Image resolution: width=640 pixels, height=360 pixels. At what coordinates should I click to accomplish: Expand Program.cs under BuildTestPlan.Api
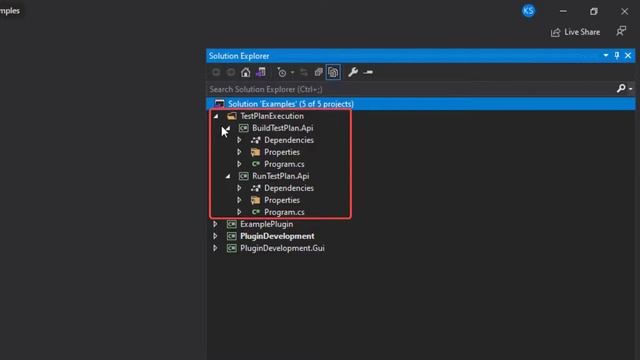click(239, 164)
